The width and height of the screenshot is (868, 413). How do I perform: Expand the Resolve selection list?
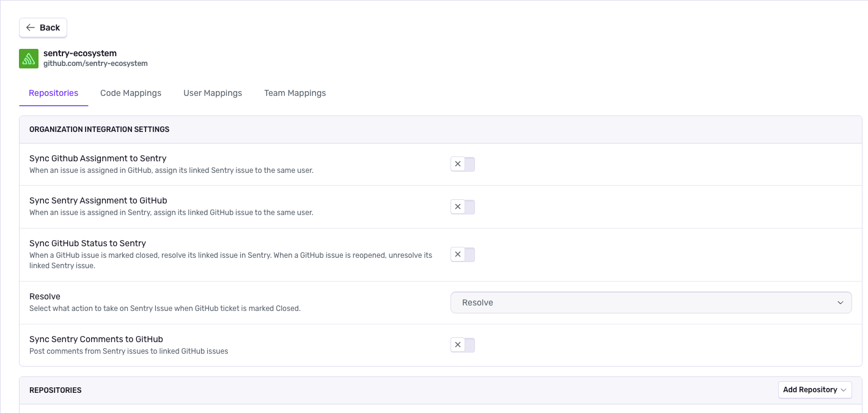click(651, 302)
